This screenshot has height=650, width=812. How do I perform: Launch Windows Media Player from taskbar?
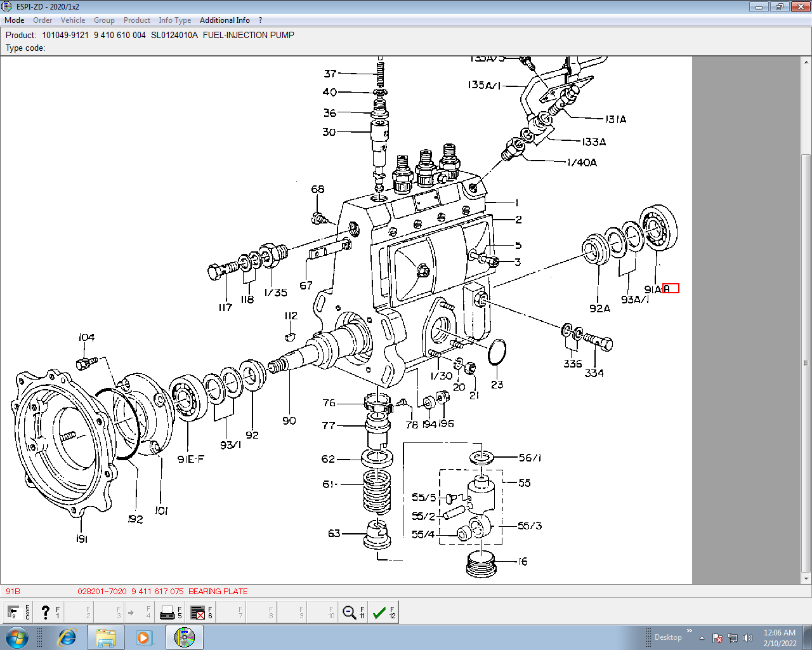coord(144,637)
